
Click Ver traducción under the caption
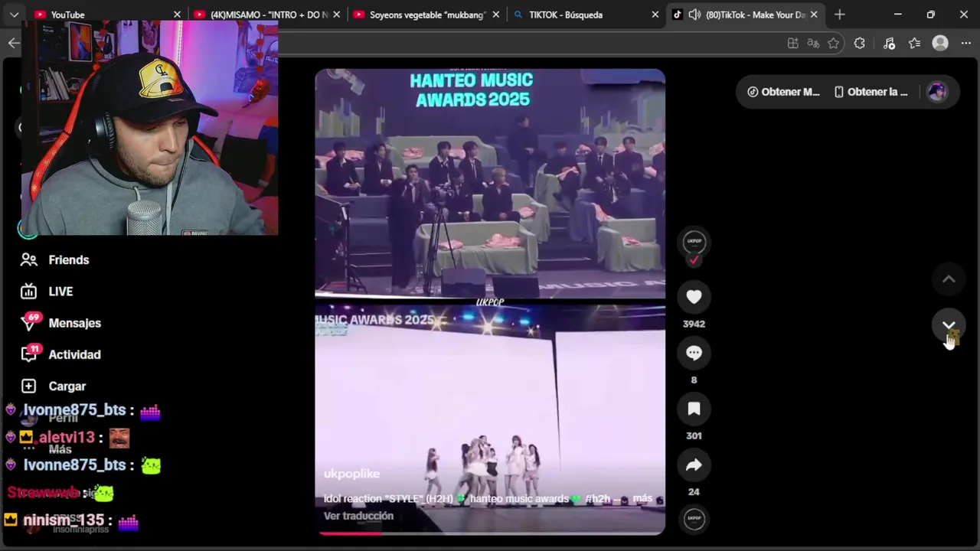tap(358, 516)
